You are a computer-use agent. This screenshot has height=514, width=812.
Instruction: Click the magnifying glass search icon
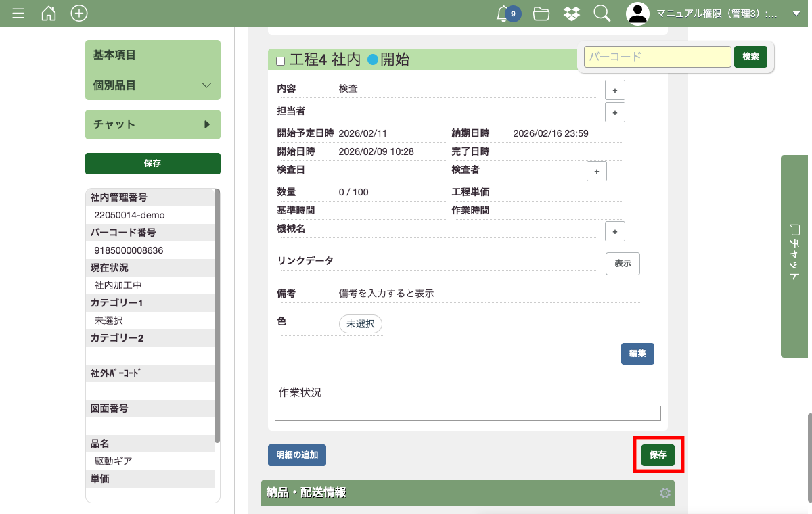(x=602, y=14)
